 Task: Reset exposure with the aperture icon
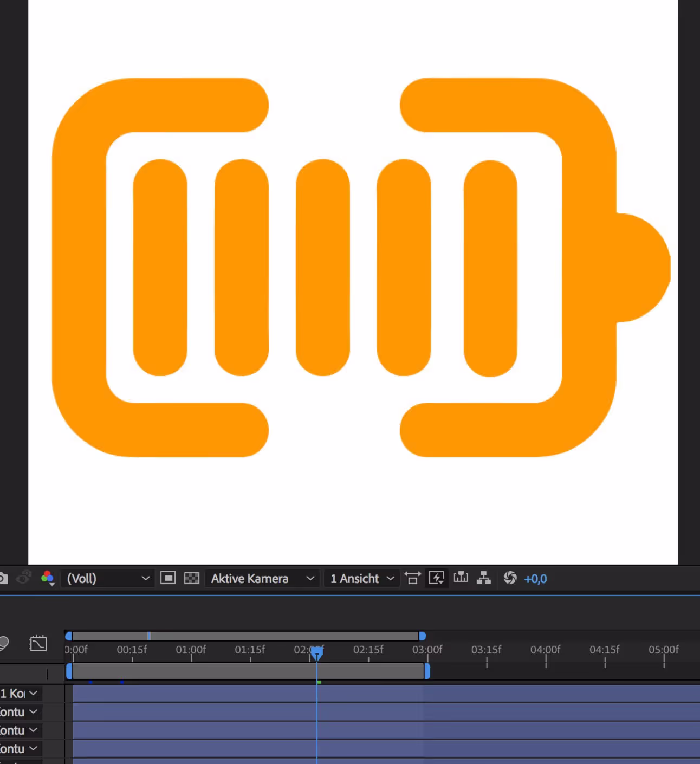[x=510, y=578]
